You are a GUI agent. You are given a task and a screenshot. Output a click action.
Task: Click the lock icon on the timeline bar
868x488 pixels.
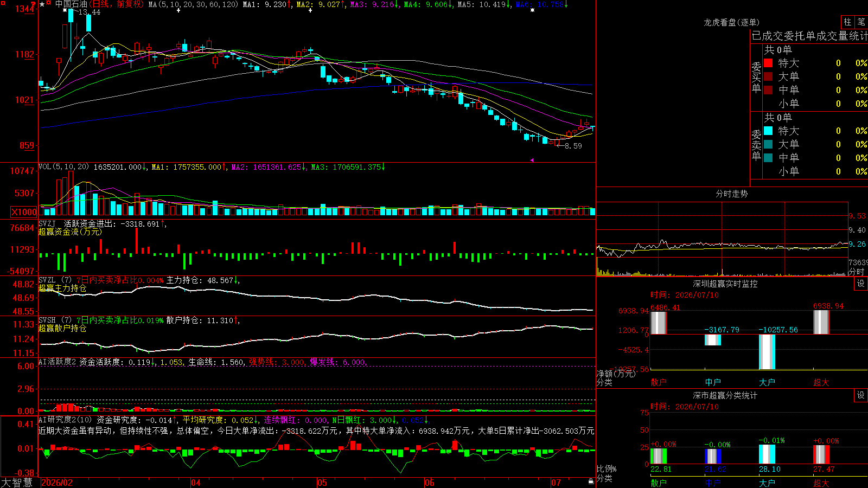pyautogui.click(x=591, y=481)
